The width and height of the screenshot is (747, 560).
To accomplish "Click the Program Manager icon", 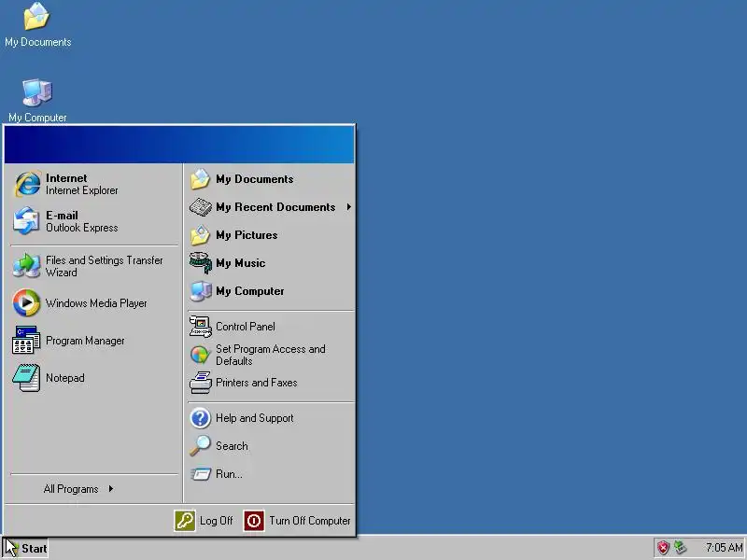I will (27, 340).
